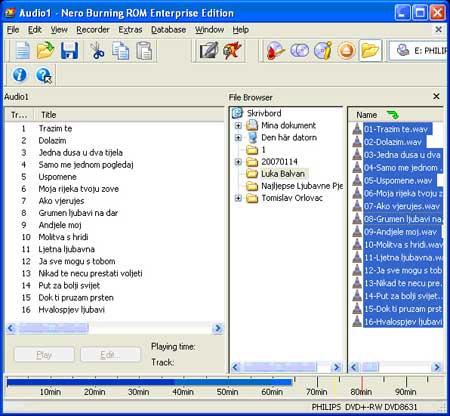Open the View menu
The image size is (450, 416).
click(x=59, y=30)
